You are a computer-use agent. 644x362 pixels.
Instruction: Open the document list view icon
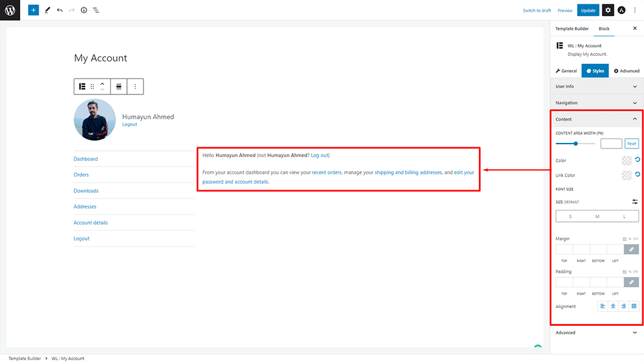pos(96,10)
